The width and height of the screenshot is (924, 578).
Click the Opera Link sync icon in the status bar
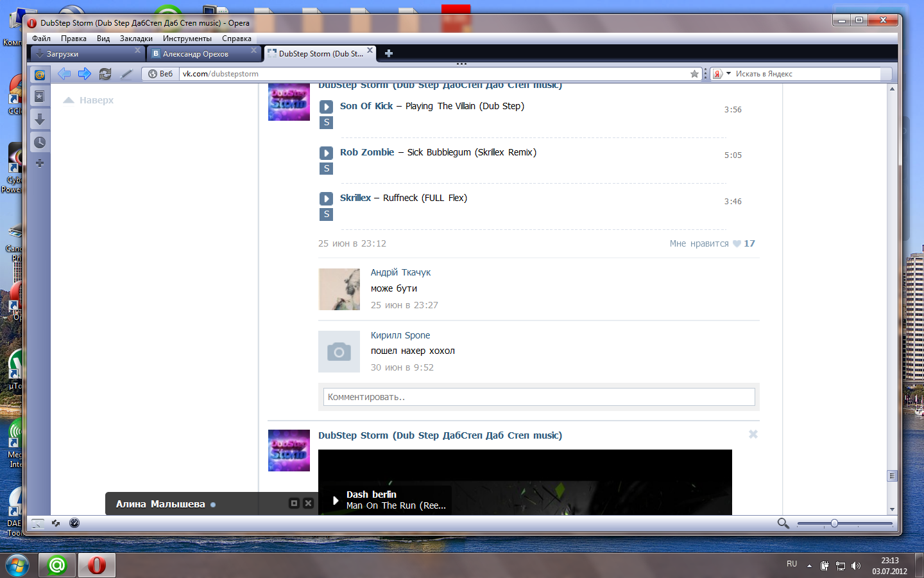[56, 523]
